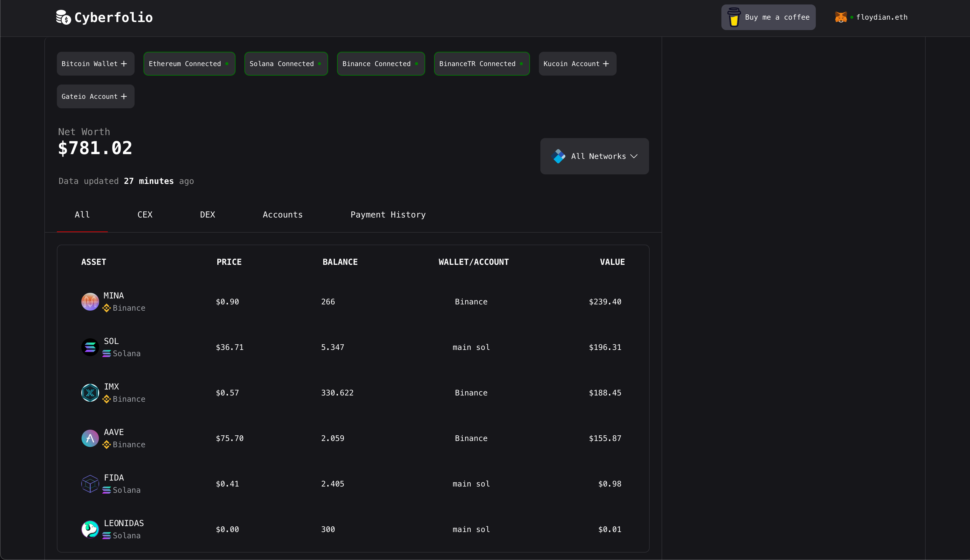Click the Ethereum Connected button

coord(189,64)
